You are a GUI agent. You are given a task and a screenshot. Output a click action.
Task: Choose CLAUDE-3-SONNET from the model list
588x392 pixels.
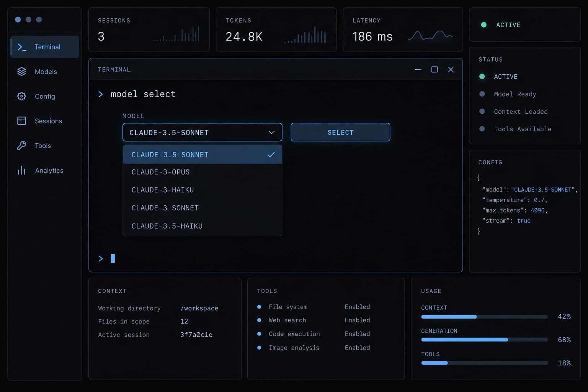(202, 208)
